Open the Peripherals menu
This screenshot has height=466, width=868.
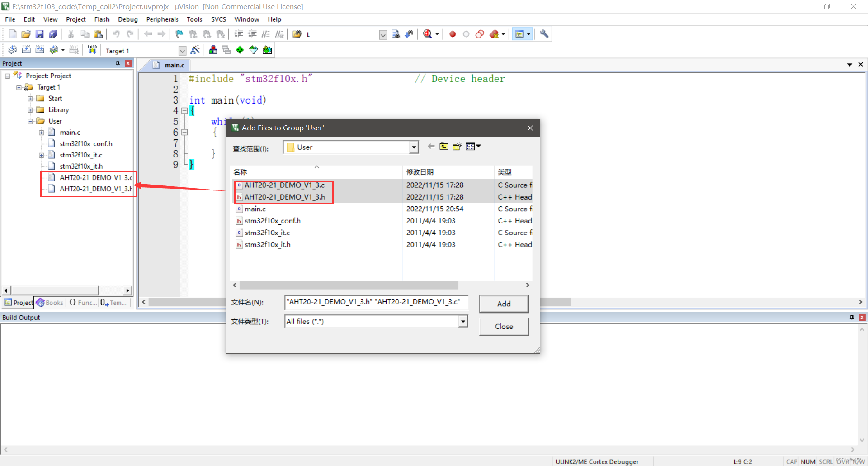(x=162, y=19)
